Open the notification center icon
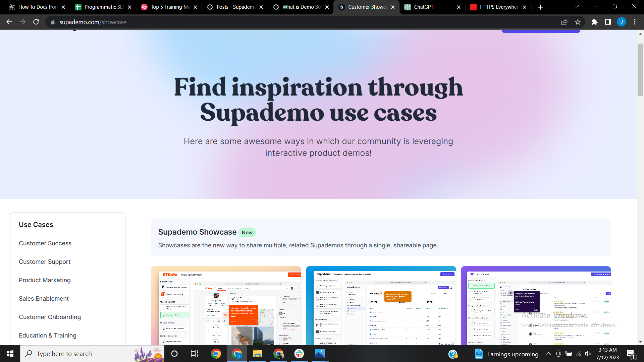Viewport: 644px width, 362px height. [631, 354]
